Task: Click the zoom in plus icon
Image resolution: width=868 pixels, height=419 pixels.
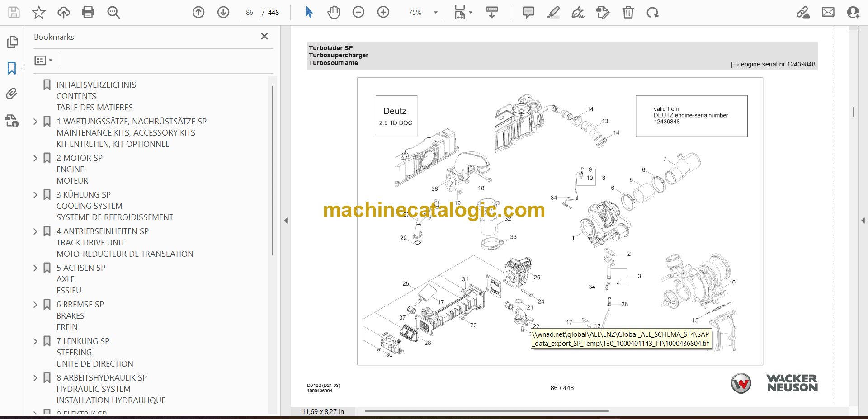Action: 383,12
